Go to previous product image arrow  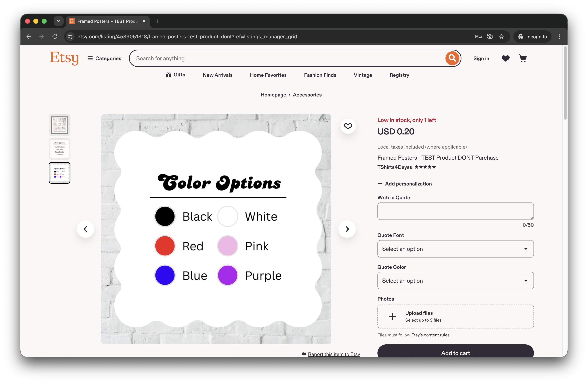[x=85, y=229]
